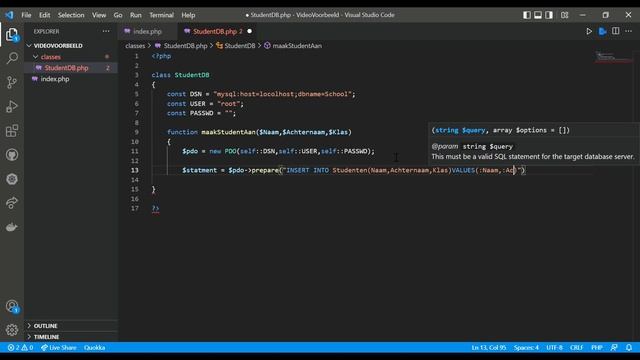Open the Terminal menu
The image size is (640, 360).
click(x=161, y=15)
